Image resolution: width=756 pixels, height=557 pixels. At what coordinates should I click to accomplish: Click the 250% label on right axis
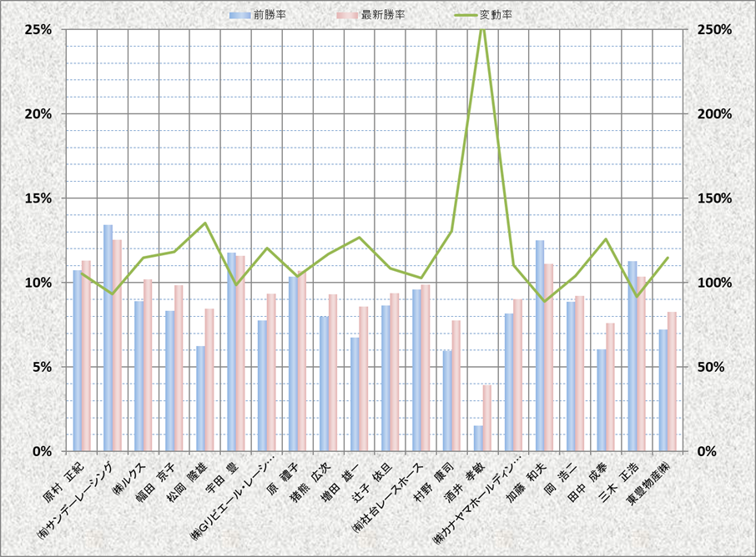pos(713,29)
